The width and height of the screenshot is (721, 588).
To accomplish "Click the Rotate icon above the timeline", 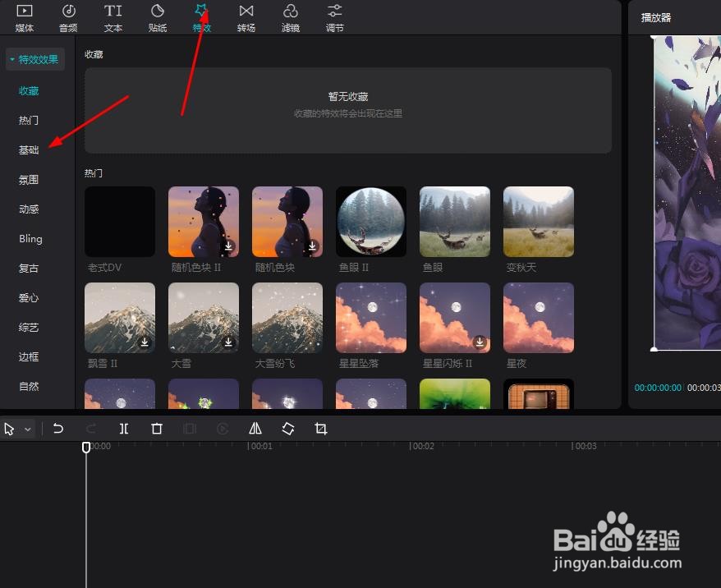I will [288, 428].
